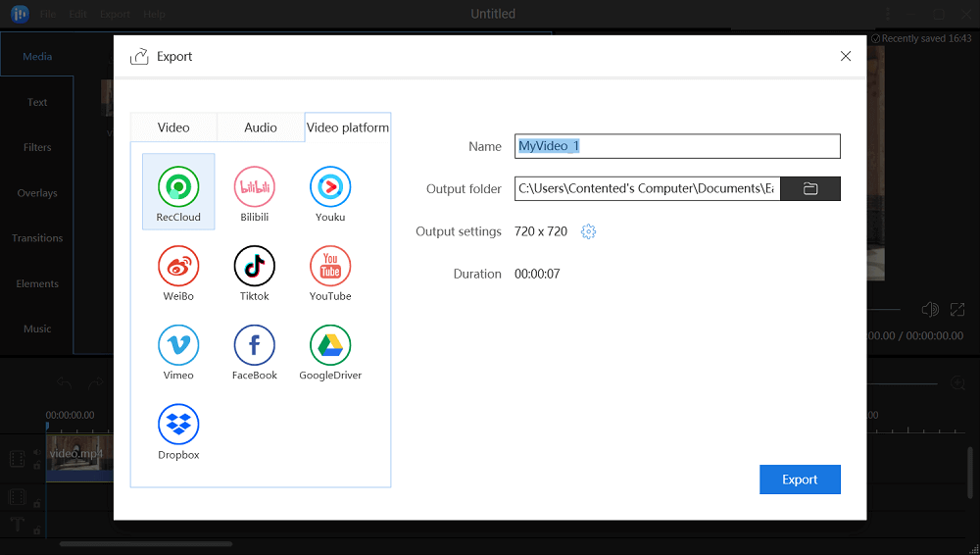Switch to the Audio tab
The width and height of the screenshot is (980, 555).
[x=261, y=127]
